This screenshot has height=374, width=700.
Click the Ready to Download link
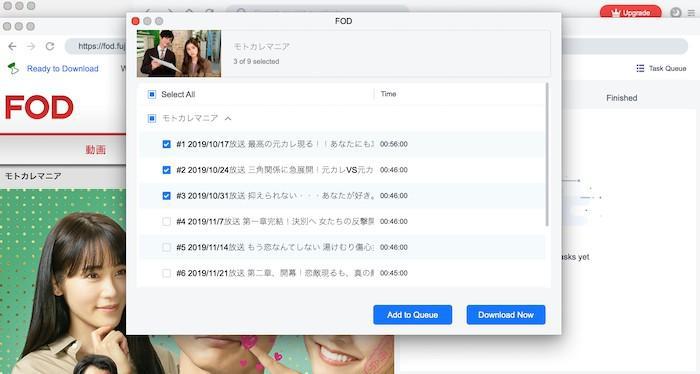click(62, 68)
